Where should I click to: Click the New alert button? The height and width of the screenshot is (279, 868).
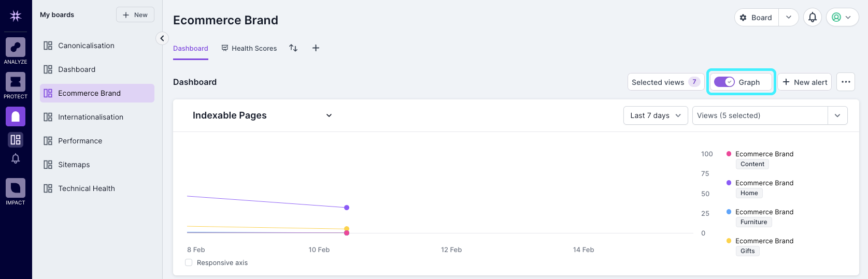point(804,82)
